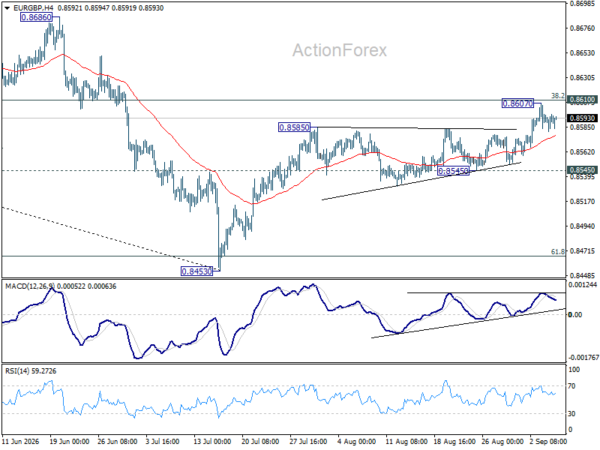
Task: Select the 0.86100 level tag on axis
Action: (582, 100)
